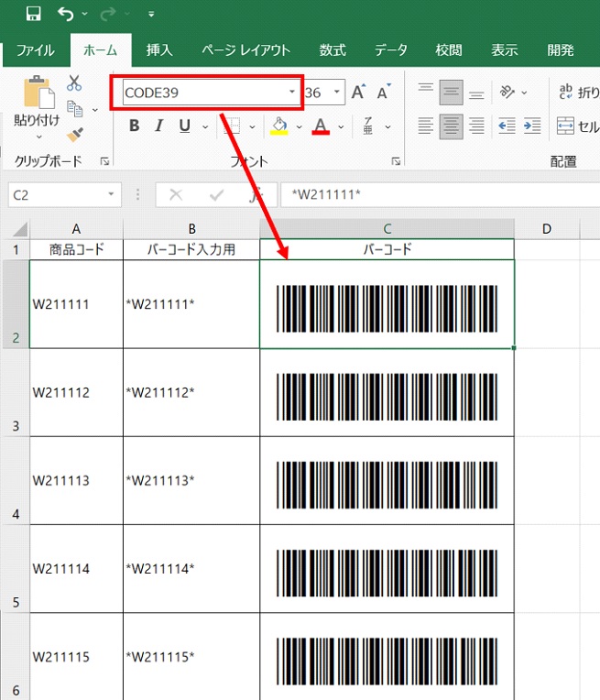Expand the 貼り付け options arrow

click(38, 137)
